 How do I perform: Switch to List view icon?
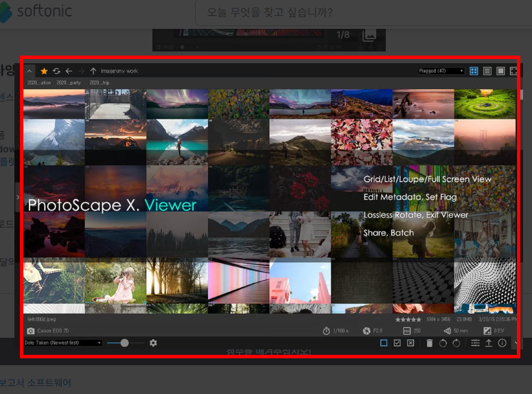click(487, 71)
